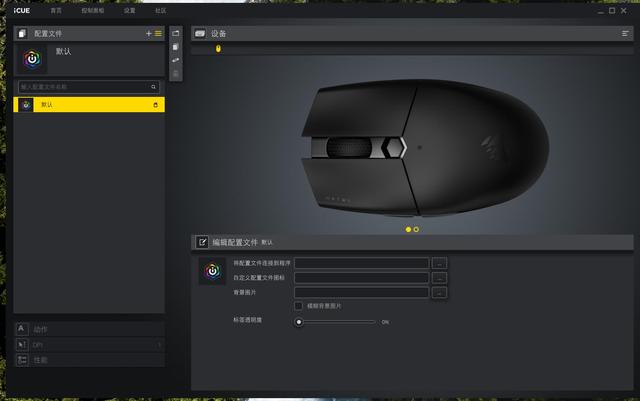Click the link profile to program field
The width and height of the screenshot is (640, 401).
362,263
